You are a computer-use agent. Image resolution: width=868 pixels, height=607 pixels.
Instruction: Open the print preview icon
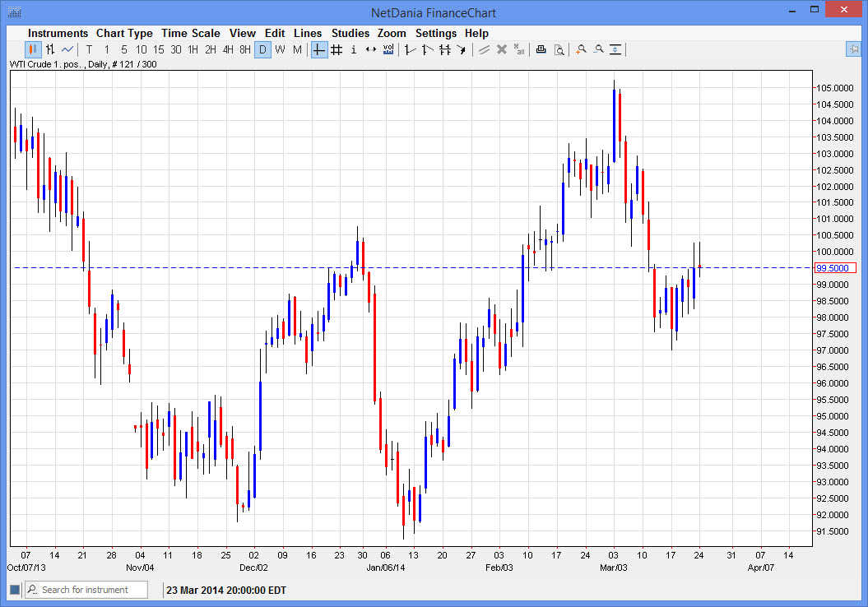559,49
